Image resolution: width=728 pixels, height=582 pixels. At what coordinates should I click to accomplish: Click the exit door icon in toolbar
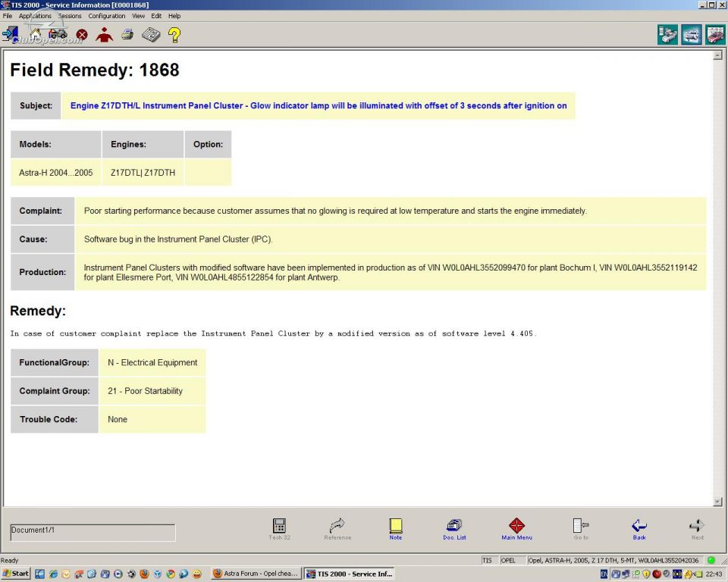pos(10,35)
